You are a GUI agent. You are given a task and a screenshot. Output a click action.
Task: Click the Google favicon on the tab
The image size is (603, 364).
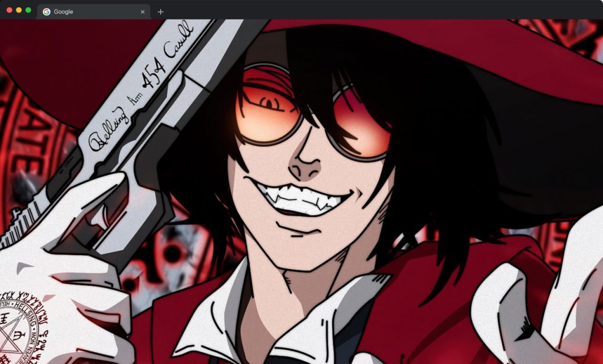tap(47, 11)
